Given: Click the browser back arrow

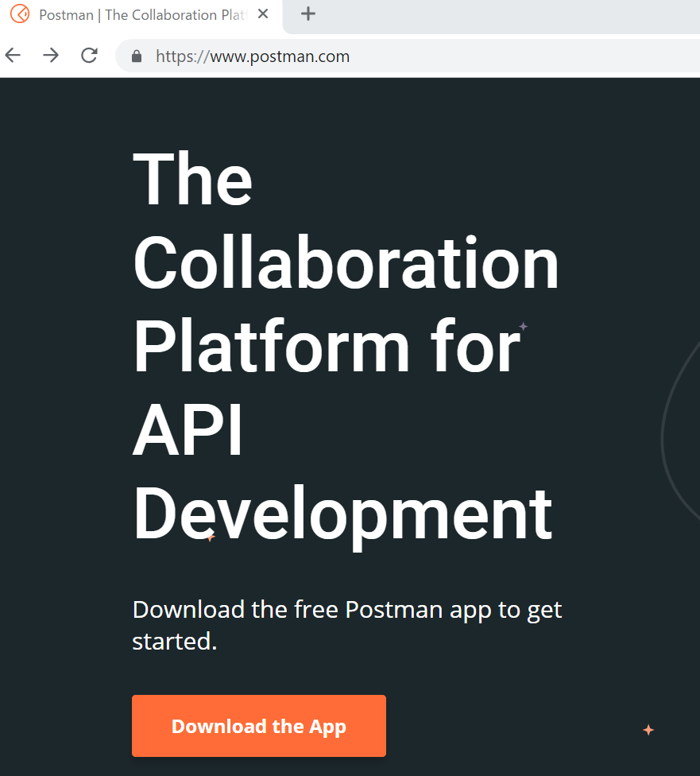Looking at the screenshot, I should 13,56.
